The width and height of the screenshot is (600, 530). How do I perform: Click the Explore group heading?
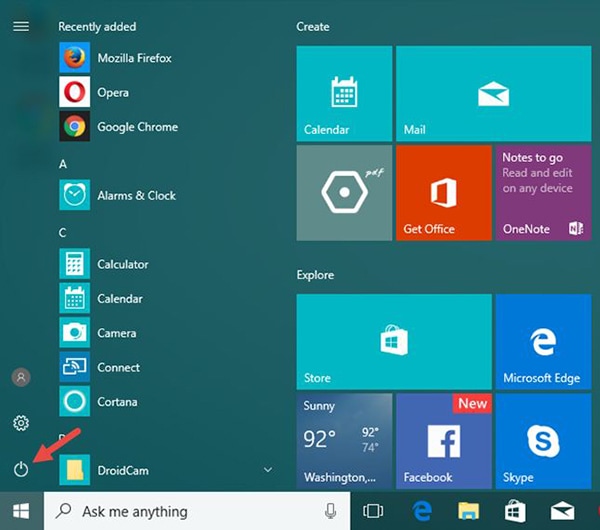pyautogui.click(x=315, y=275)
